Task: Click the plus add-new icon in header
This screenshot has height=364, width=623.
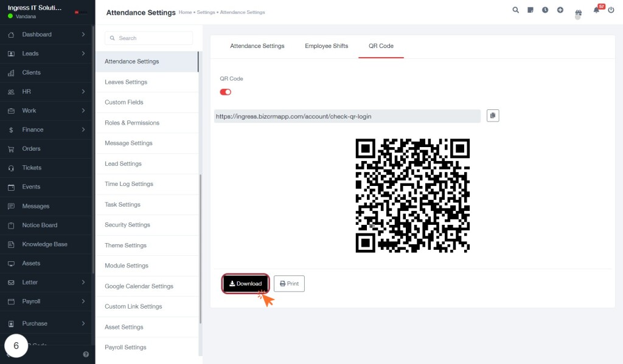Action: [x=560, y=10]
